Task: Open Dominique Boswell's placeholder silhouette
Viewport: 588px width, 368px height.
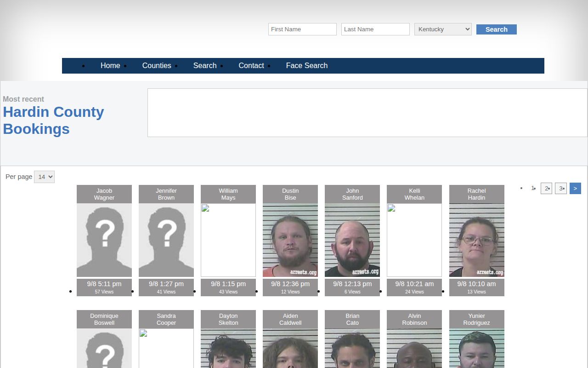Action: pos(104,348)
